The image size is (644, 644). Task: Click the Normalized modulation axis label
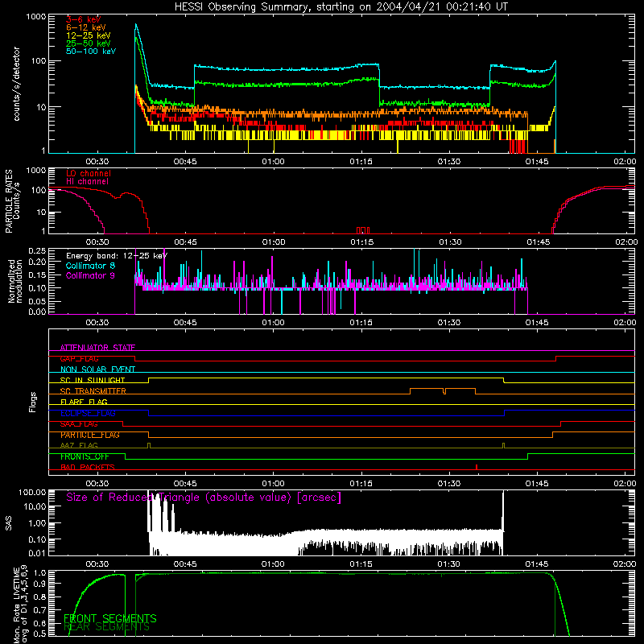tap(15, 281)
